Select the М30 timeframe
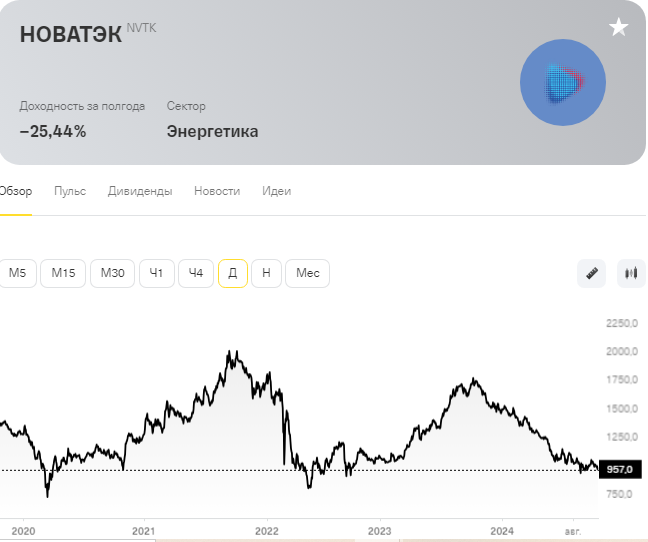 (x=112, y=273)
